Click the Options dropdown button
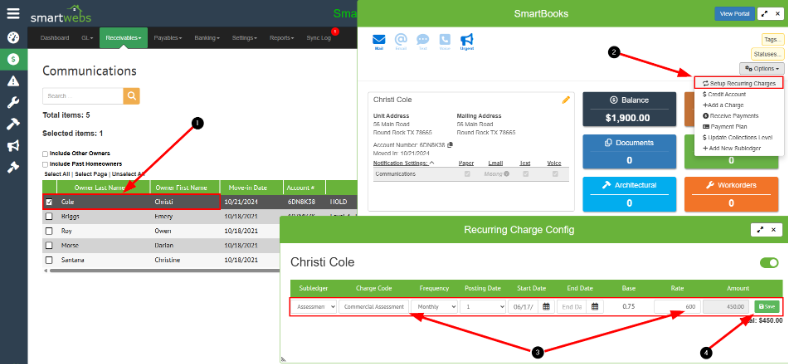 761,68
